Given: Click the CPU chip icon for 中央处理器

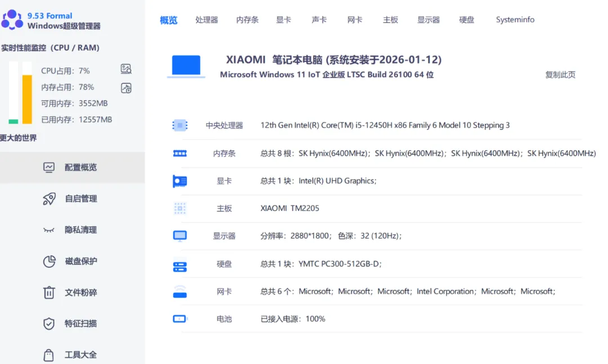Looking at the screenshot, I should 180,125.
